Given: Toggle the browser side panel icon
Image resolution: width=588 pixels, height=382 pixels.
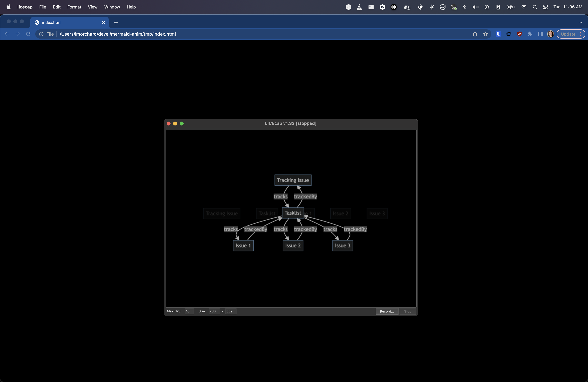Looking at the screenshot, I should (x=540, y=34).
